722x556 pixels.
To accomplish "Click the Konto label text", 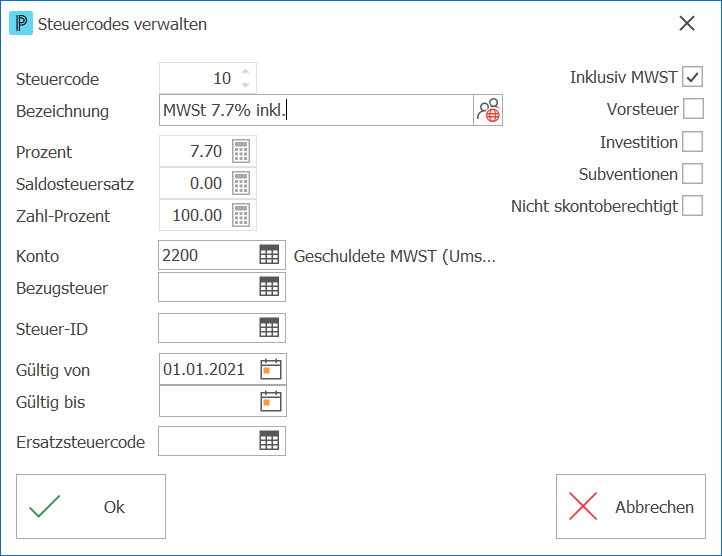I will [37, 256].
